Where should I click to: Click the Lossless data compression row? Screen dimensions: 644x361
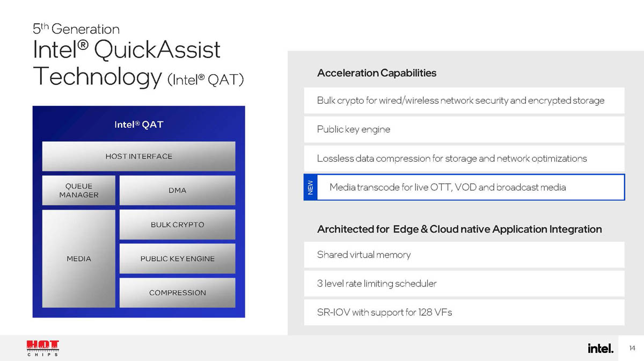(464, 158)
